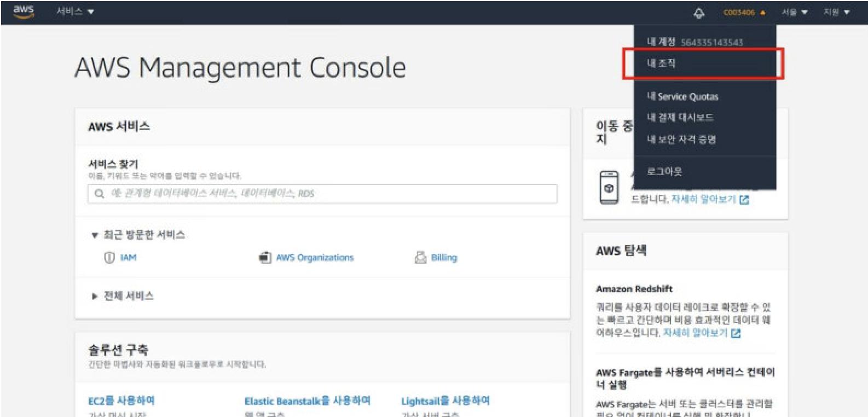This screenshot has height=417, width=868.
Task: Click the Billing service icon
Action: (420, 257)
